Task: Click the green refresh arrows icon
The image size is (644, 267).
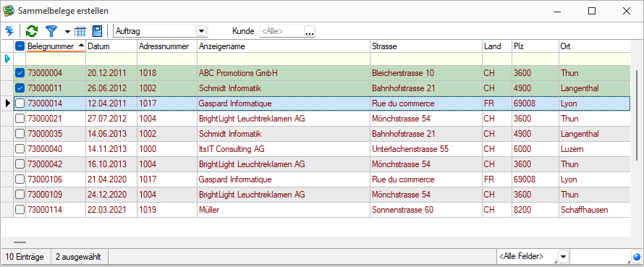Action: pyautogui.click(x=32, y=31)
